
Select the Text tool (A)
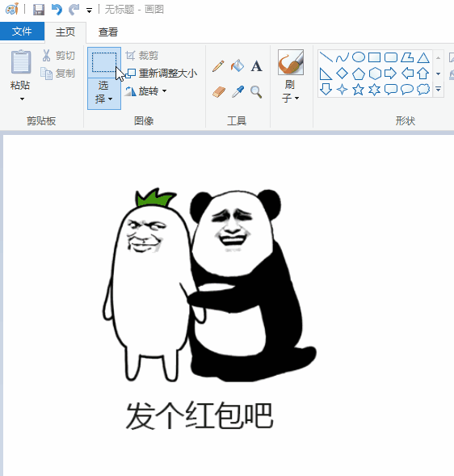pos(256,66)
